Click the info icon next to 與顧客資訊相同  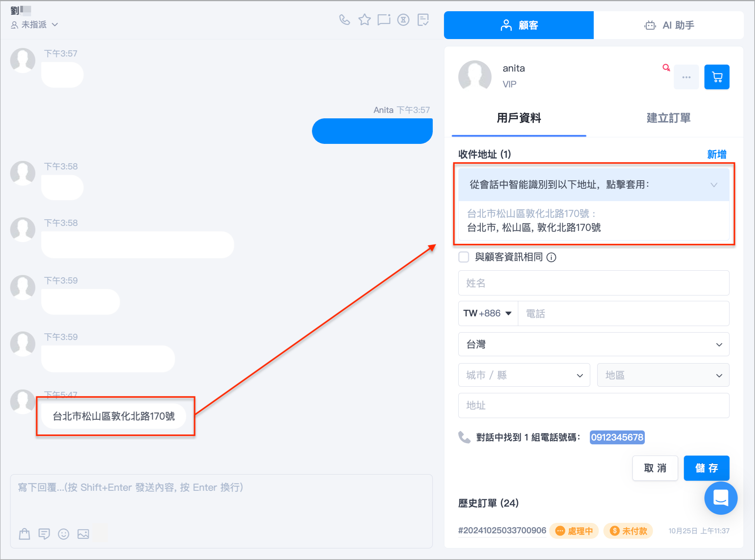pos(551,257)
